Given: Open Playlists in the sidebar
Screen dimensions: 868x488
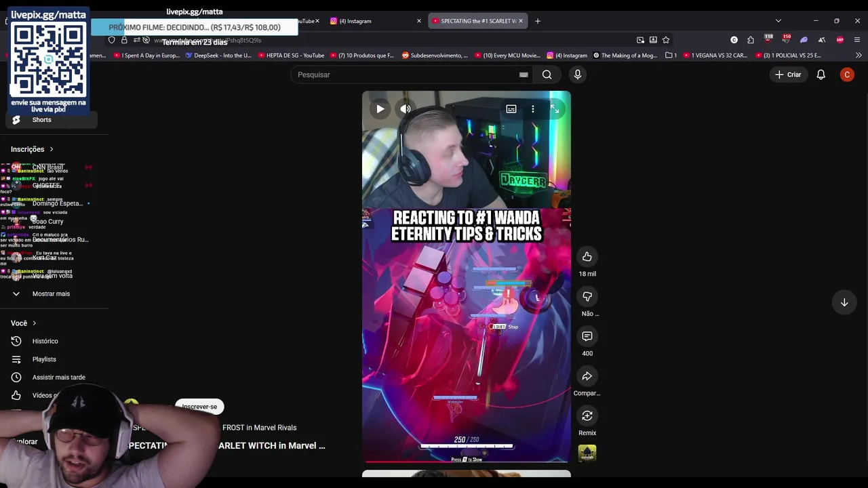Looking at the screenshot, I should (x=52, y=359).
